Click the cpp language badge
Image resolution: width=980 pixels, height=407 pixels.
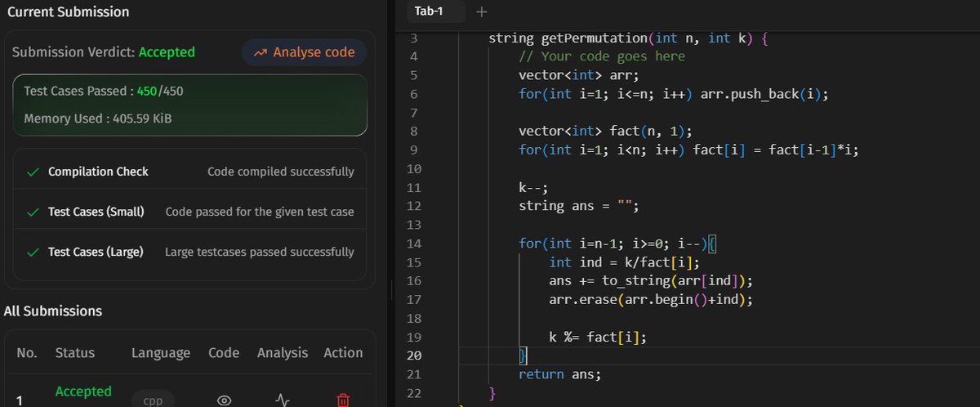(x=153, y=400)
